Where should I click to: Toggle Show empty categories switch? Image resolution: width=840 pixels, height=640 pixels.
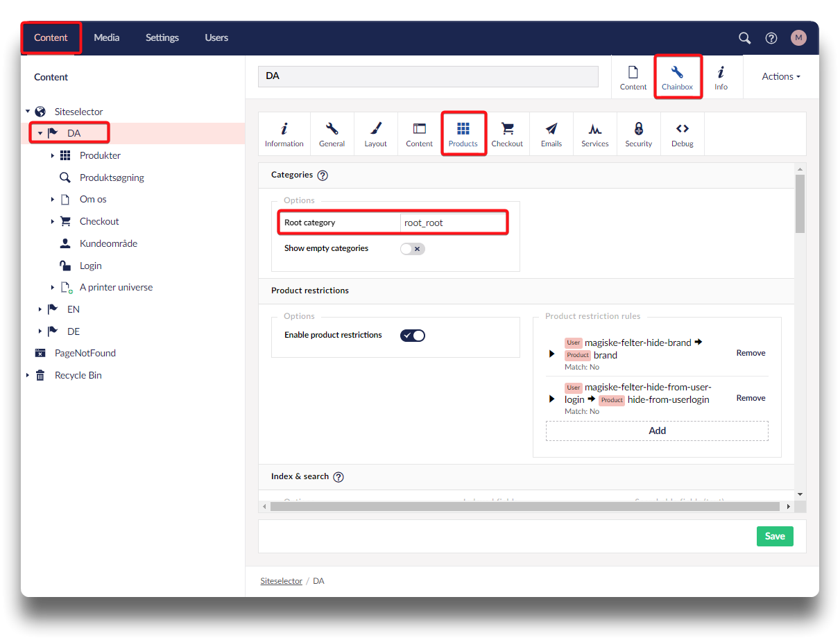click(412, 249)
